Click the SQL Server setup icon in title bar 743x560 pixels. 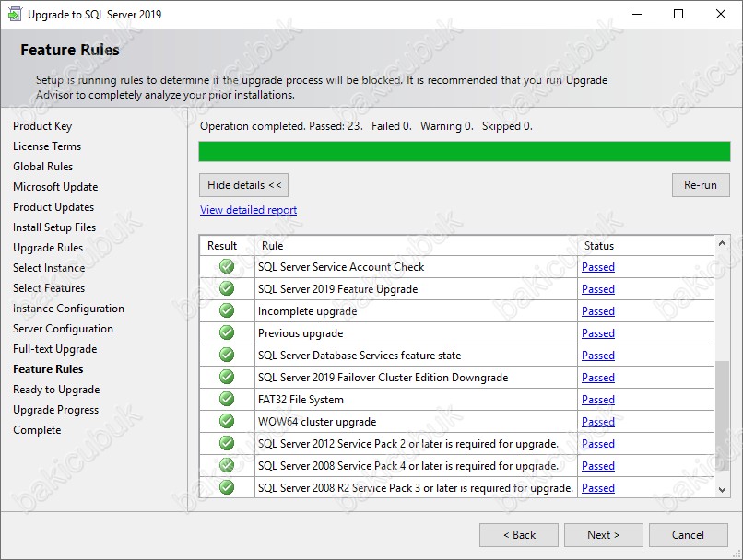15,14
